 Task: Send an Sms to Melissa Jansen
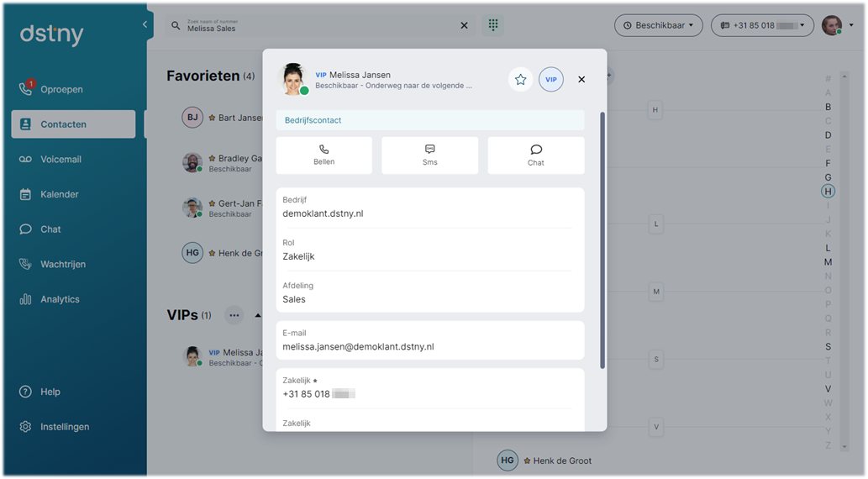(x=429, y=155)
